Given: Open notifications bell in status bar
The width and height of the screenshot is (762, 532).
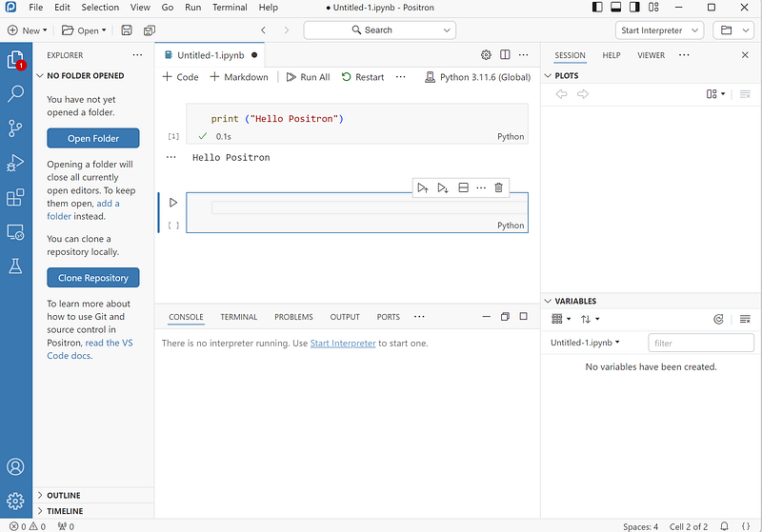Looking at the screenshot, I should coord(724,526).
